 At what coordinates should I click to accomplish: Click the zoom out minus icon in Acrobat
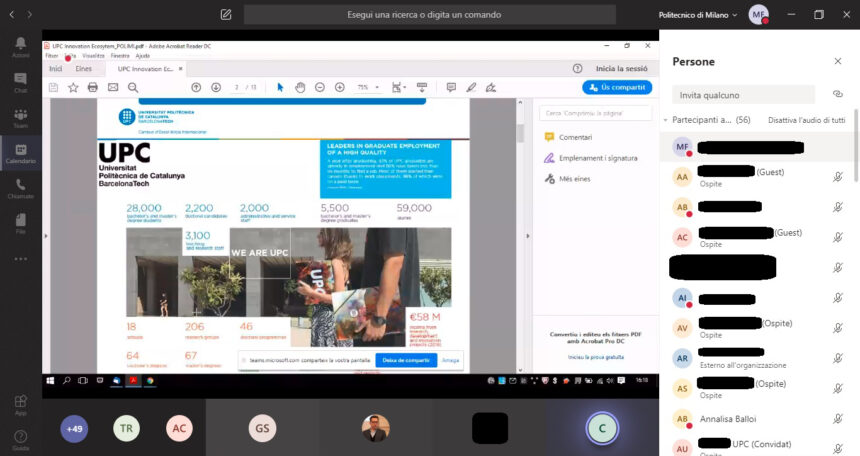coord(320,87)
